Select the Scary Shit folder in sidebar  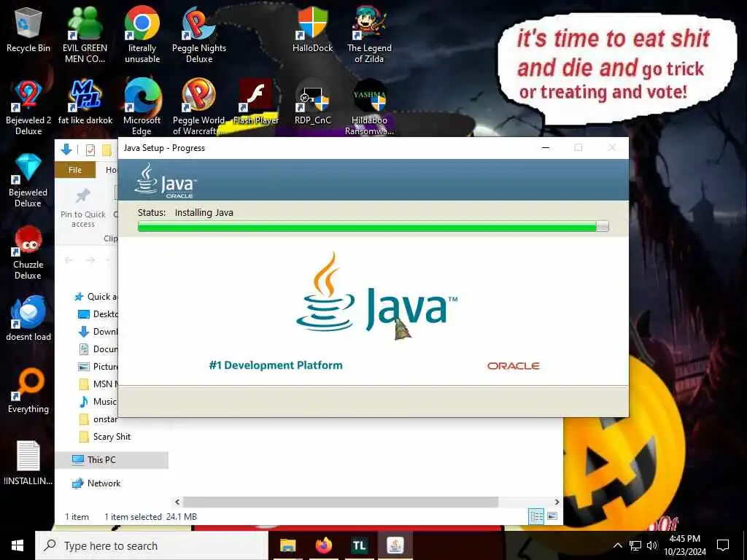click(105, 437)
